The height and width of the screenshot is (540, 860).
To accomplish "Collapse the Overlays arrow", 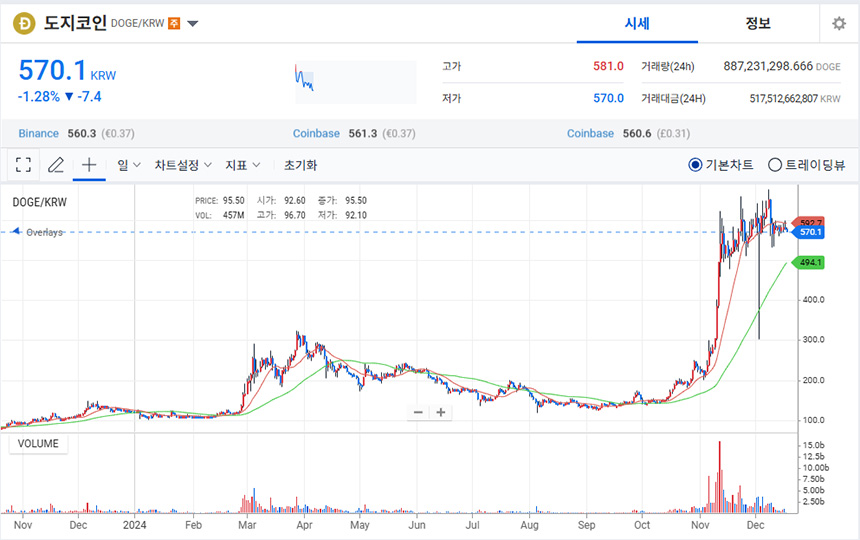I will point(16,231).
